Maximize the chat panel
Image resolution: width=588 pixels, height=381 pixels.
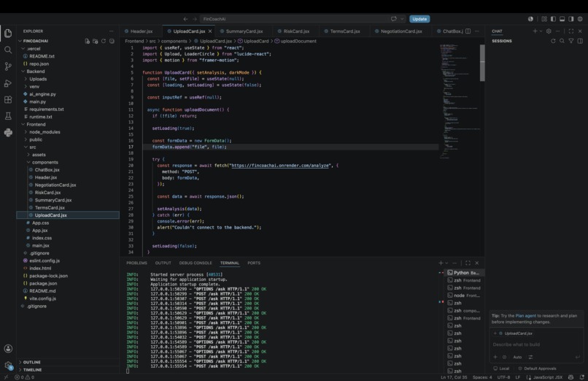pos(571,31)
